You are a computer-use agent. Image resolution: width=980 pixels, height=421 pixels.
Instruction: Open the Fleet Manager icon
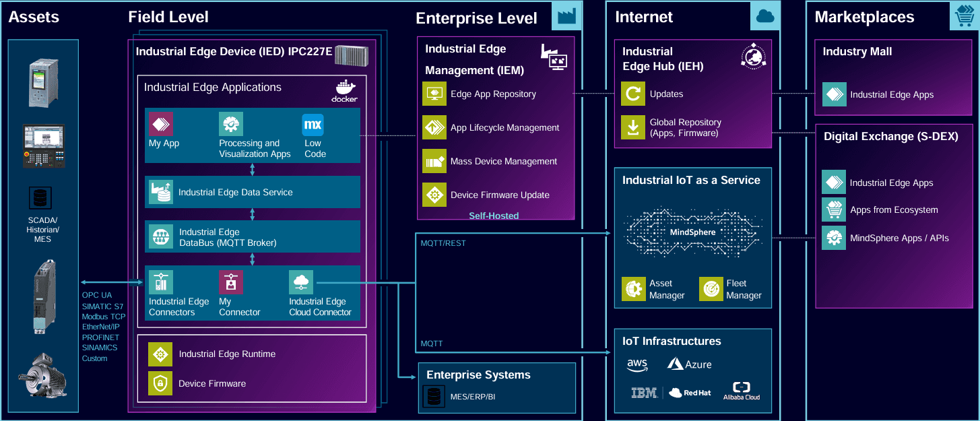[x=711, y=289]
